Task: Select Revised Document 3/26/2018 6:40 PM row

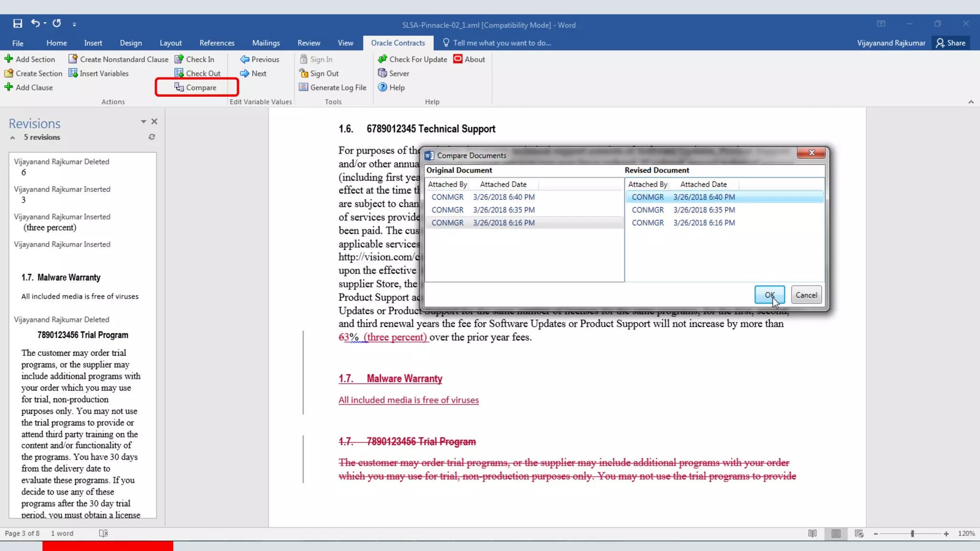Action: pos(724,197)
